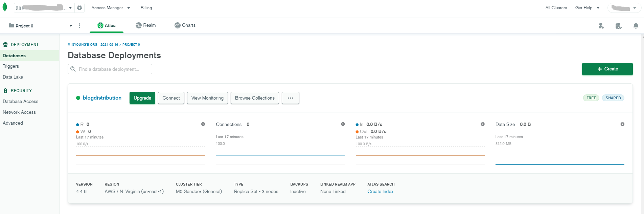Expand the Access Manager menu

pos(111,8)
